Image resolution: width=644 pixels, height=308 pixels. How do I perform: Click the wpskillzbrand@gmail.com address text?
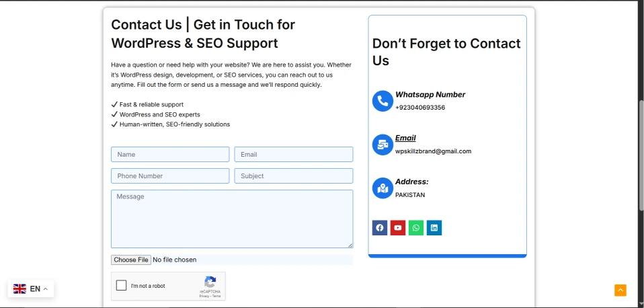434,151
